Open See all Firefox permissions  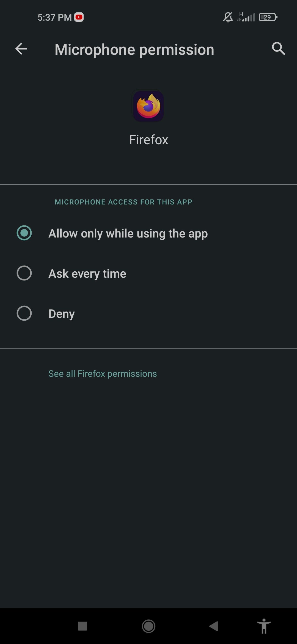click(102, 373)
